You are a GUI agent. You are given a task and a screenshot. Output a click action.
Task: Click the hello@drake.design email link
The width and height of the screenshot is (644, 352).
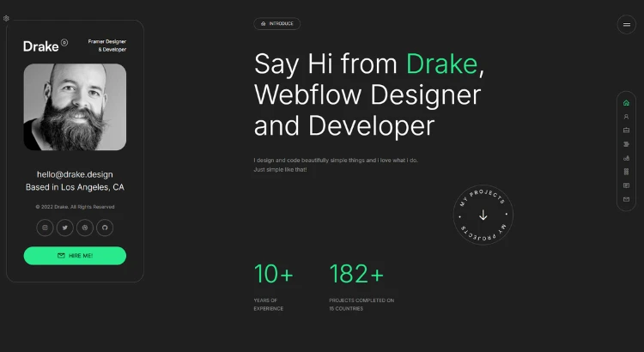coord(75,174)
